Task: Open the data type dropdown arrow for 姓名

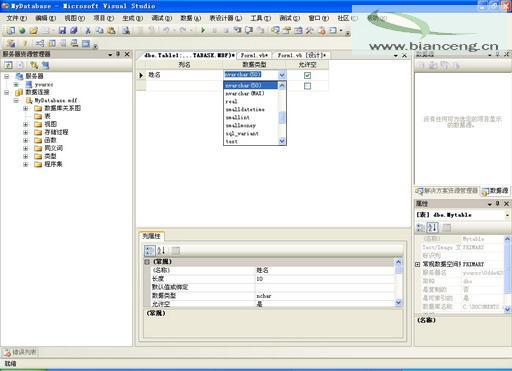Action: point(282,75)
